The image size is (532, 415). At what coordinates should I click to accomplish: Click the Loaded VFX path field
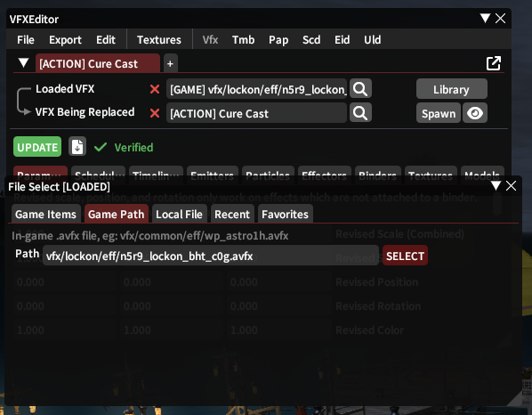pos(256,89)
